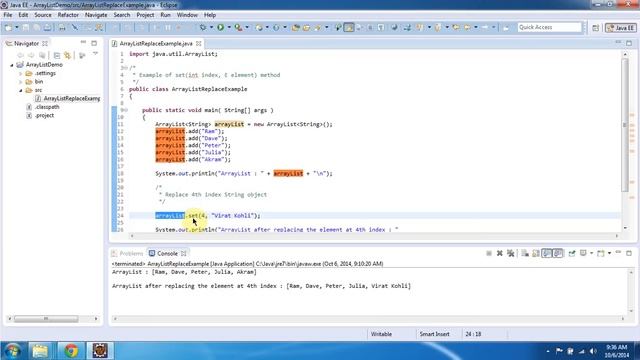Toggle Mark Occurrences in main toolbar
This screenshot has width=640, height=360.
349,27
